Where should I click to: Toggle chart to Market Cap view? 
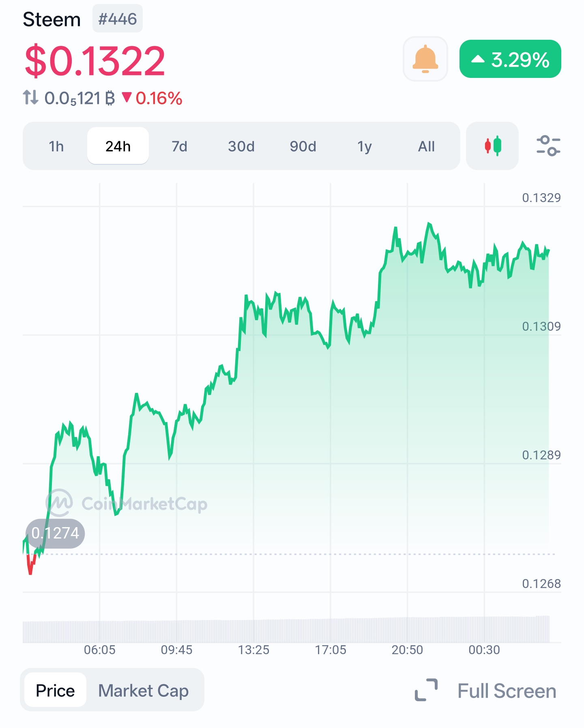pyautogui.click(x=144, y=690)
